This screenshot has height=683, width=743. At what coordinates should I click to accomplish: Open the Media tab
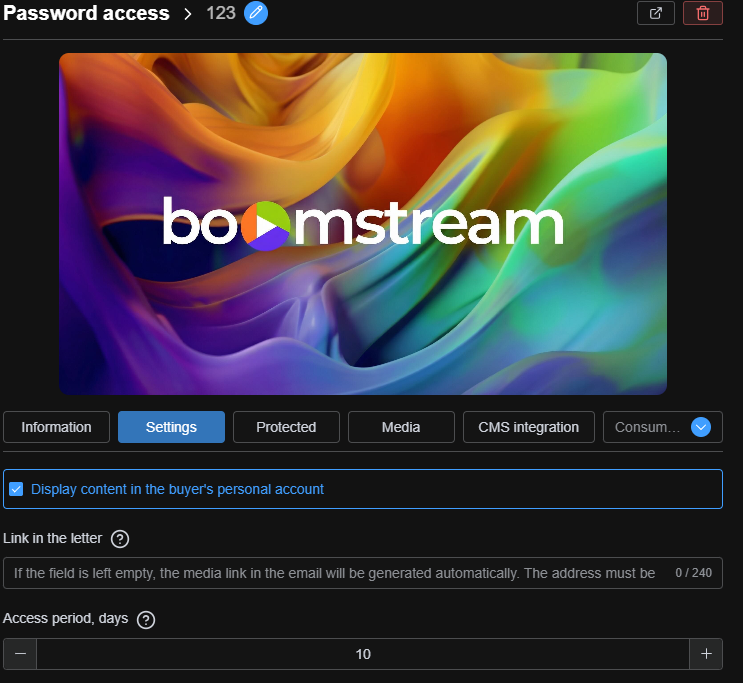[x=401, y=427]
